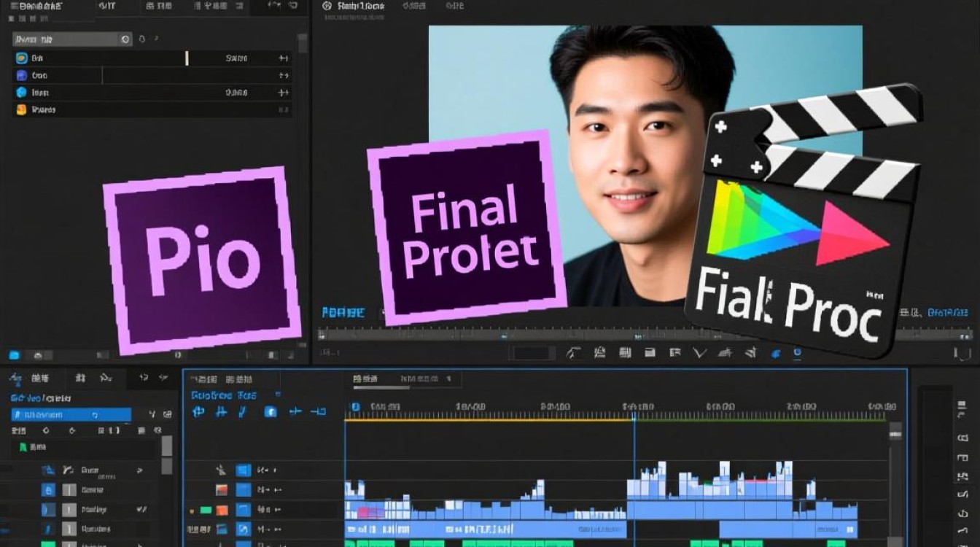The height and width of the screenshot is (547, 980).
Task: Toggle the green indicator in the timeline track headers
Action: point(206,511)
